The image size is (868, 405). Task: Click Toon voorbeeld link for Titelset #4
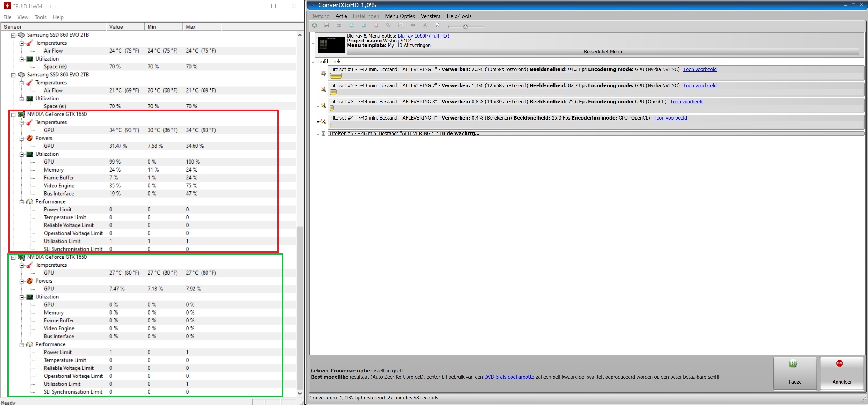point(670,118)
